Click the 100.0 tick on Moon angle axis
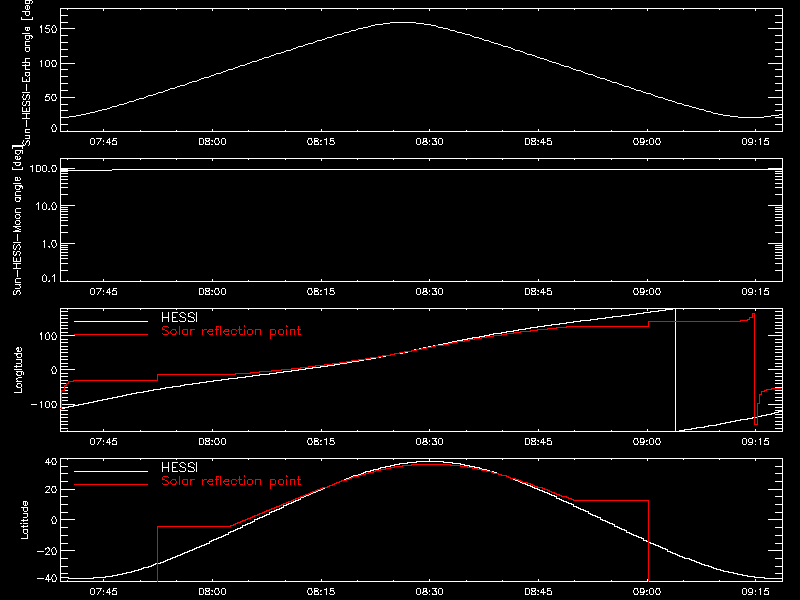The image size is (800, 600). click(x=43, y=168)
